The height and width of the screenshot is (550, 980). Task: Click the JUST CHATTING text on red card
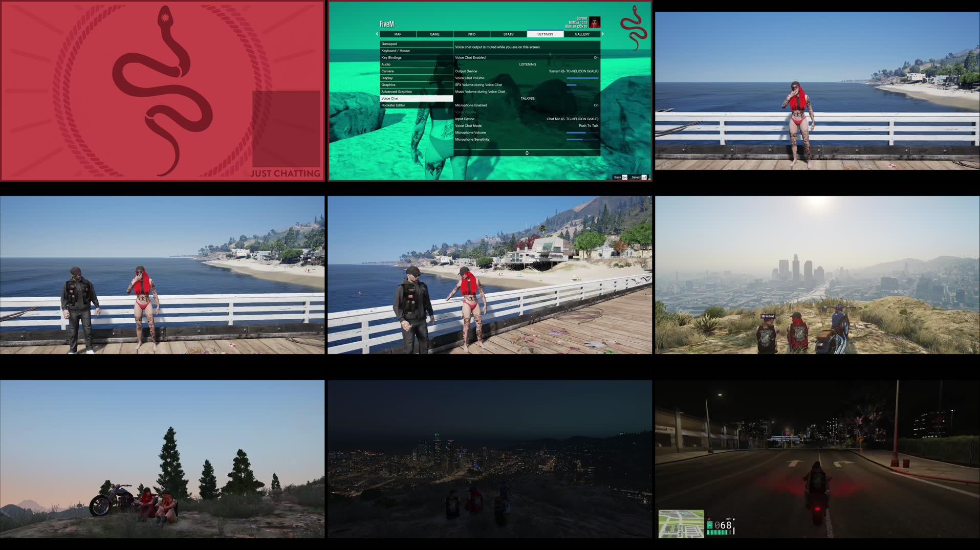coord(285,174)
